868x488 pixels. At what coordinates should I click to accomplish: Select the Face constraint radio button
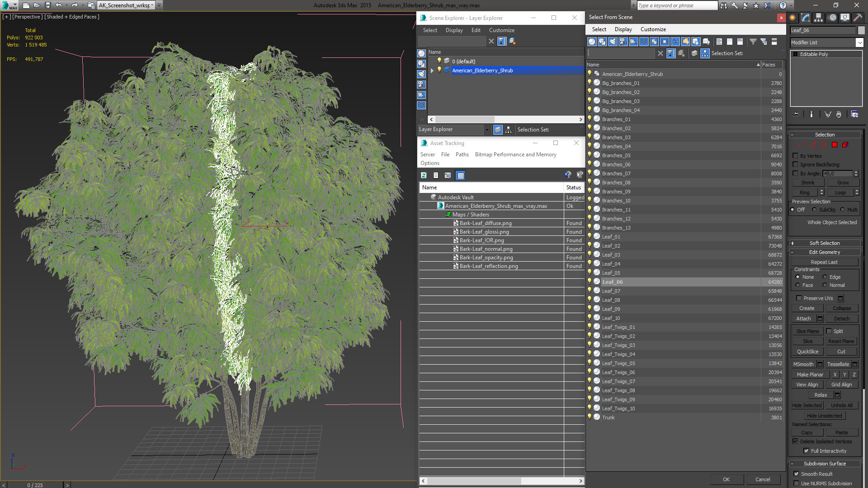click(798, 285)
